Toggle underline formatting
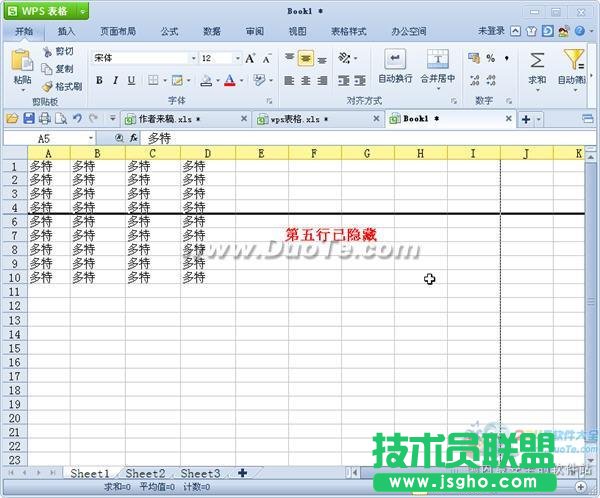This screenshot has width=600, height=498. [131, 80]
